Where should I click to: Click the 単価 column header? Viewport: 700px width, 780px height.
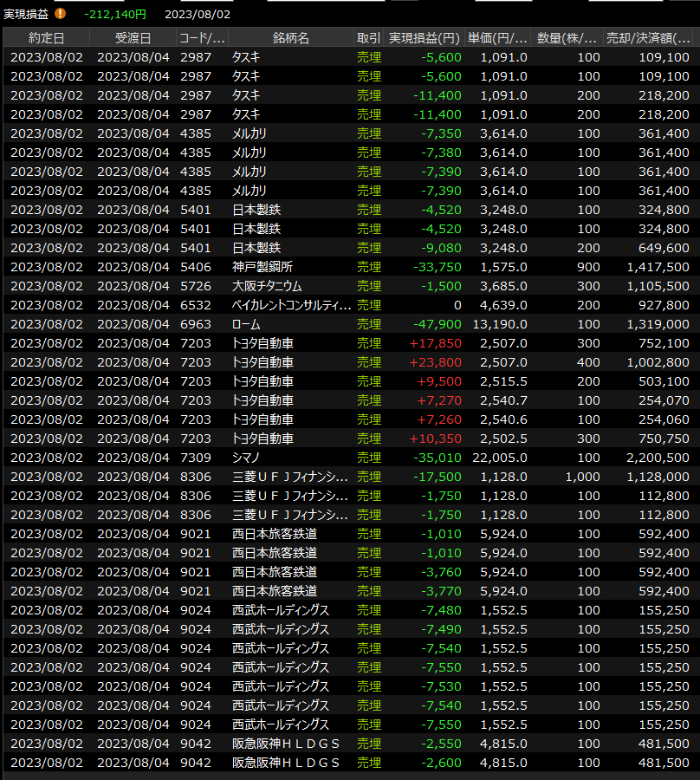coord(497,38)
